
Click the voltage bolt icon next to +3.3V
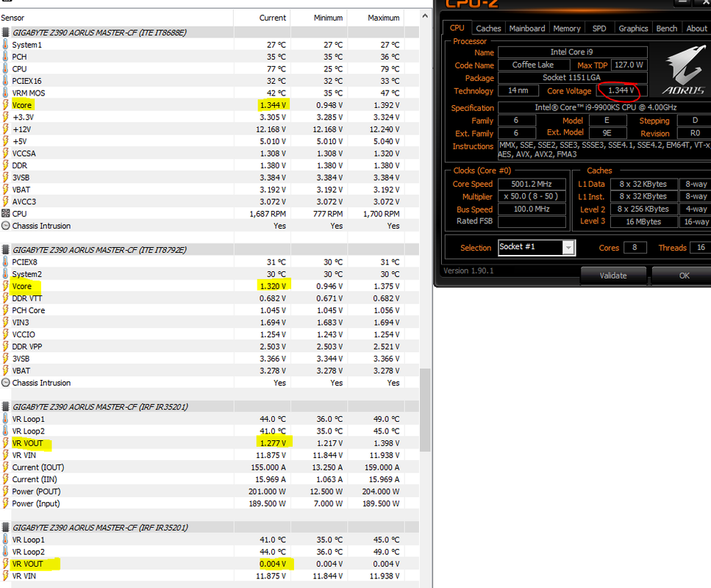(x=5, y=117)
